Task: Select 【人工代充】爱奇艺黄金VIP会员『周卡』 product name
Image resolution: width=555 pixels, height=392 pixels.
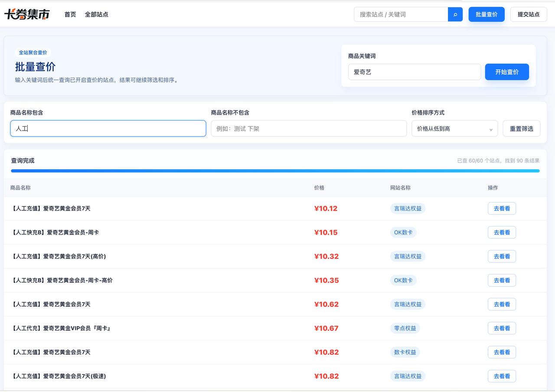Action: (61, 328)
